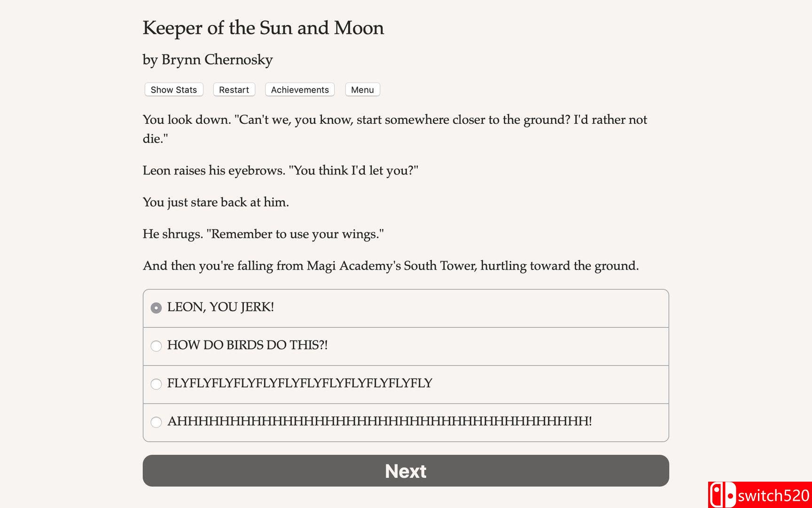The image size is (812, 508).
Task: Pick the FLYFLYFLY radio button option
Action: click(156, 384)
